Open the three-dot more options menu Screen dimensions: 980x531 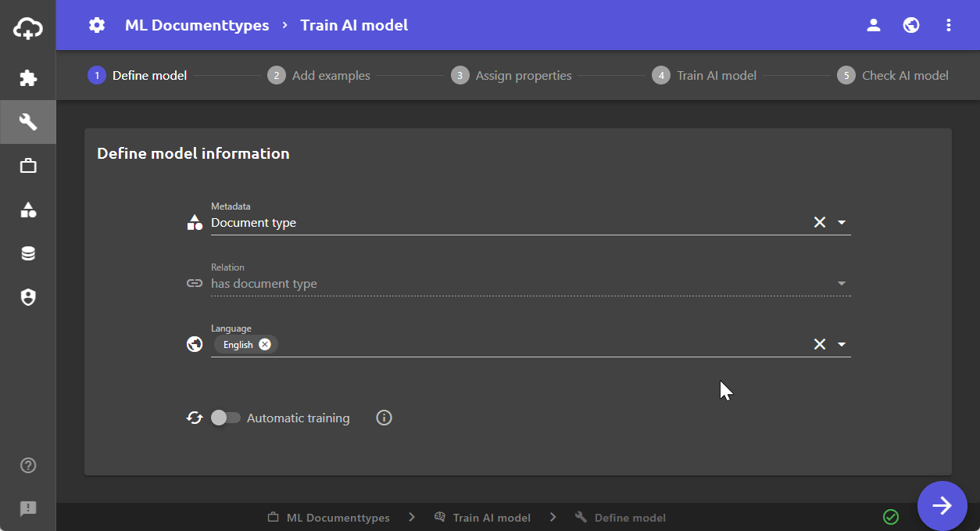(x=949, y=25)
